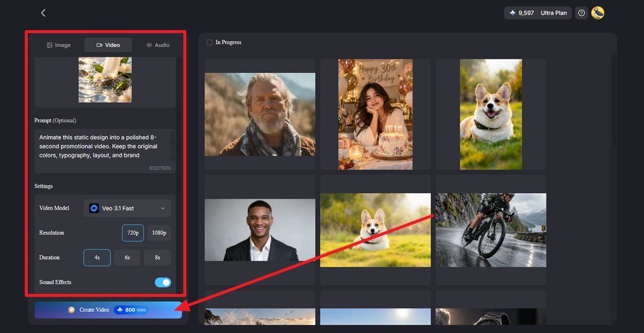Click inside the prompt text box
644x333 pixels.
105,151
